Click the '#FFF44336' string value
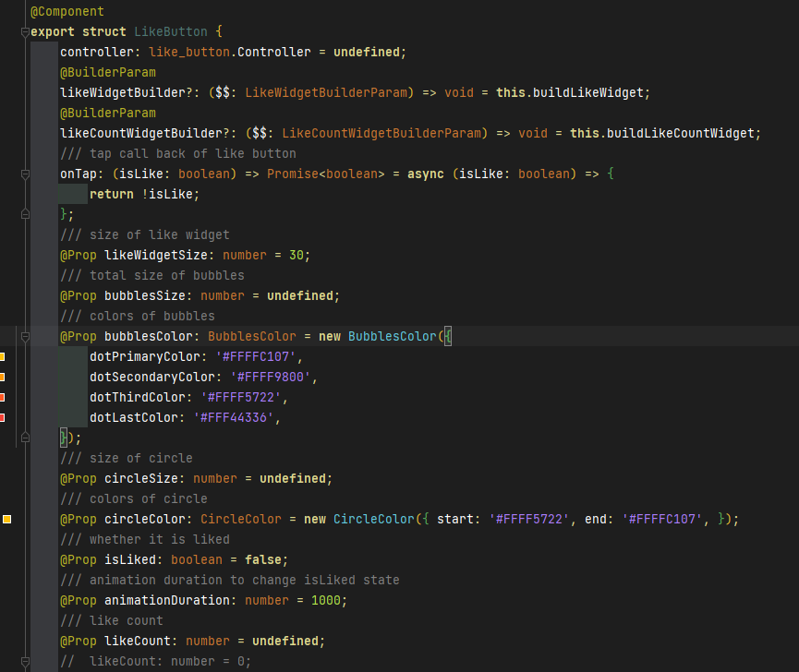The width and height of the screenshot is (799, 672). pyautogui.click(x=234, y=418)
